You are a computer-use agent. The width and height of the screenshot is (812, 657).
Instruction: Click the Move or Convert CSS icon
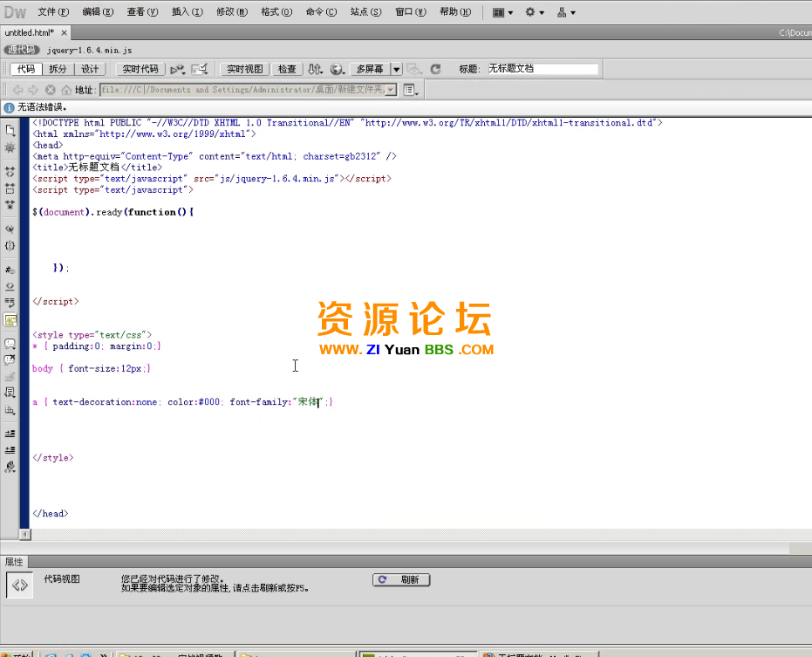tap(10, 410)
